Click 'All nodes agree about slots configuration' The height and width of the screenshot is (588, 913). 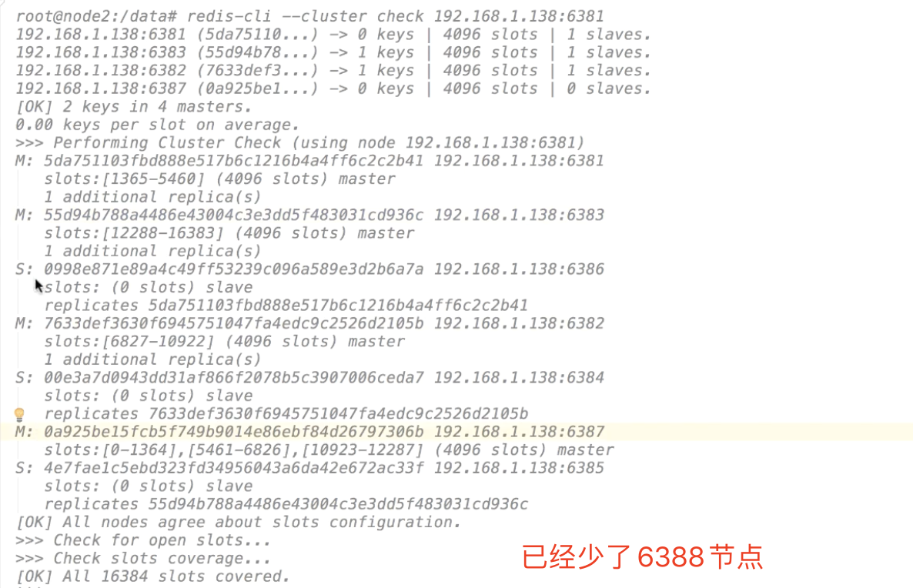point(239,523)
